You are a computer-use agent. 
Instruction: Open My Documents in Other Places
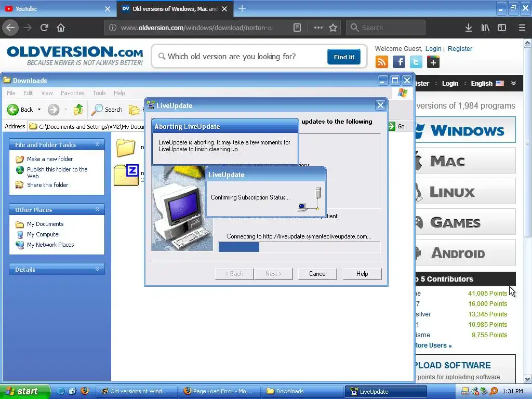(45, 224)
